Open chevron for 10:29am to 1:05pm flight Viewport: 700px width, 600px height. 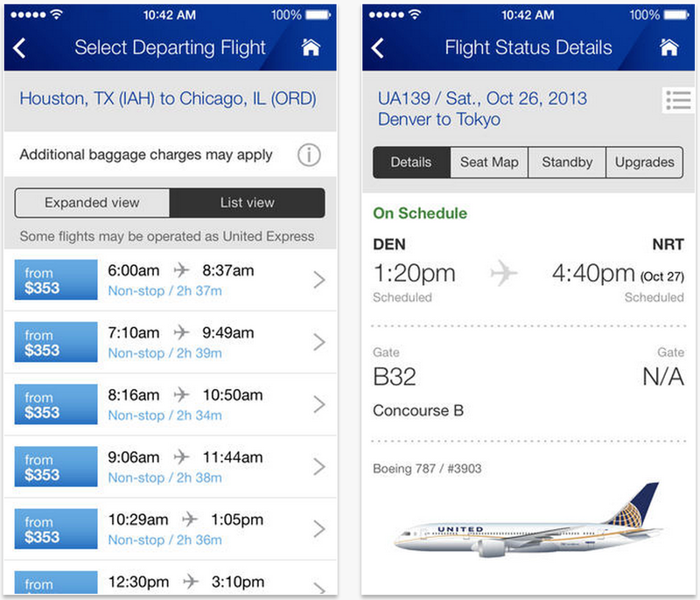[318, 528]
